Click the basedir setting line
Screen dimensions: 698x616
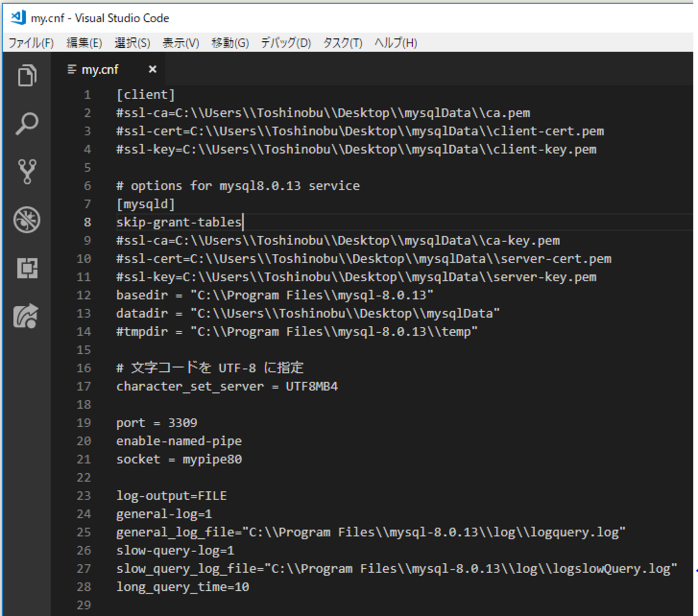coord(275,296)
